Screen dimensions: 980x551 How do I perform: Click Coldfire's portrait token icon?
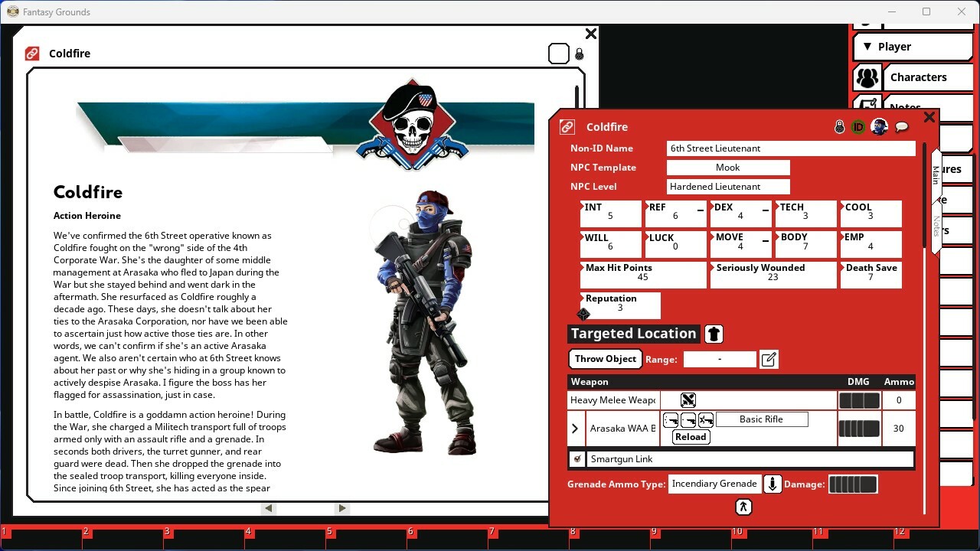tap(879, 127)
